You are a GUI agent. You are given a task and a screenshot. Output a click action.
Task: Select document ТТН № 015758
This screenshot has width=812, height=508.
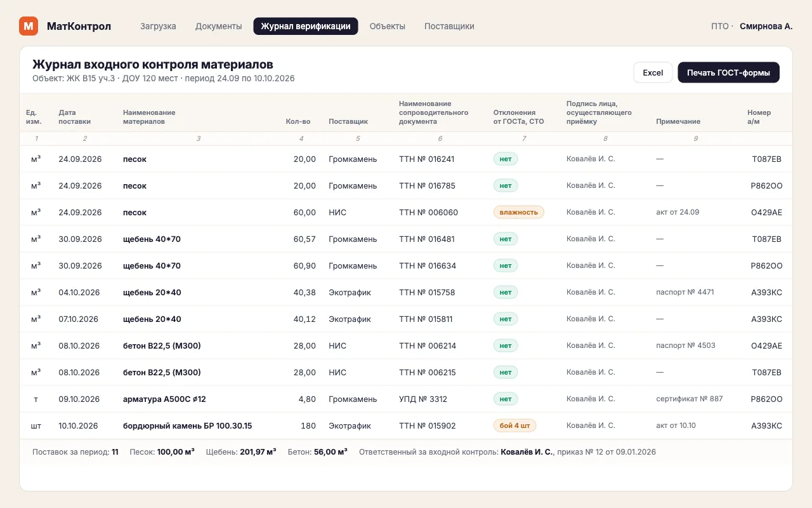pos(427,292)
